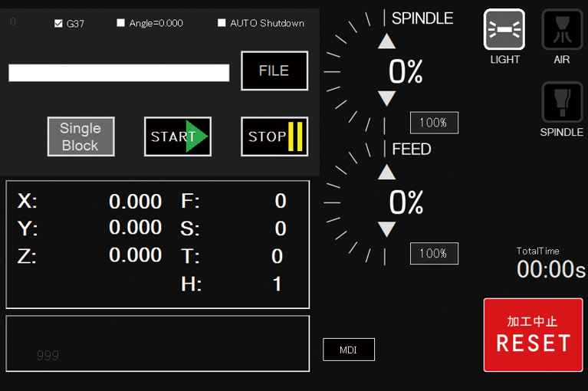
Task: Enable the Angle=0.000 checkbox
Action: [120, 23]
